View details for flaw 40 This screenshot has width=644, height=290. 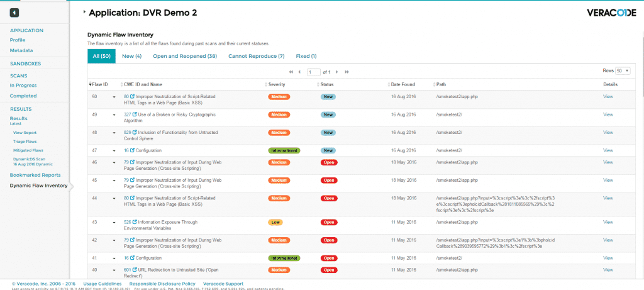pyautogui.click(x=608, y=270)
